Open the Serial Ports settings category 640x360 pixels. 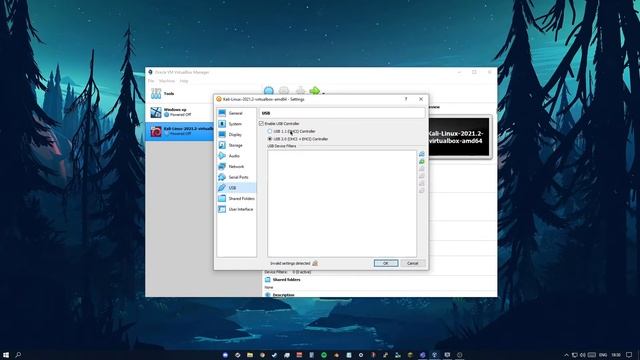click(x=236, y=177)
